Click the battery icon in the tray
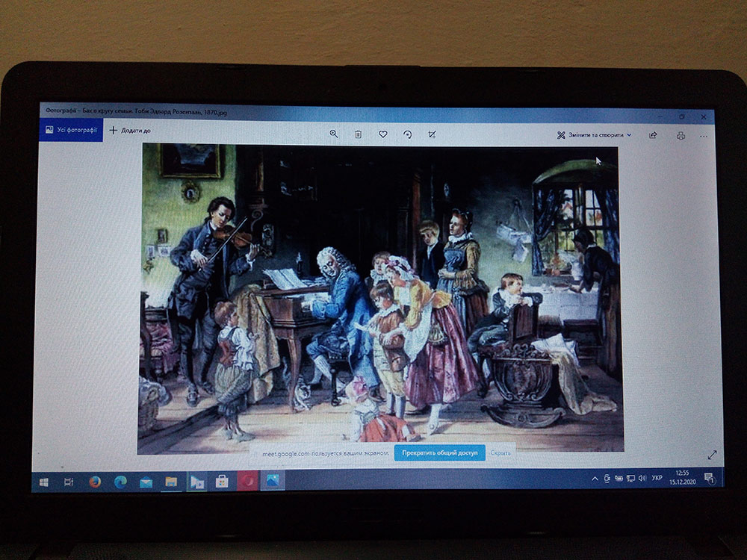Viewport: 747px width, 560px height. pyautogui.click(x=619, y=479)
